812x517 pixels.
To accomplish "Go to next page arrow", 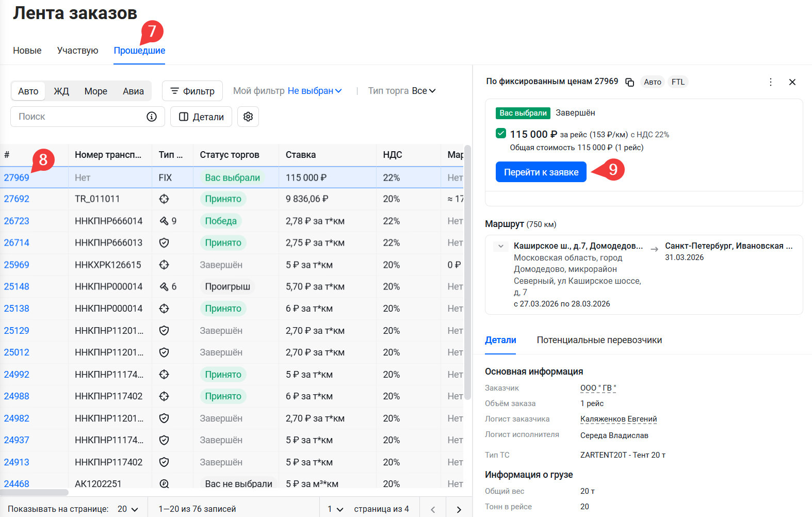I will click(459, 509).
